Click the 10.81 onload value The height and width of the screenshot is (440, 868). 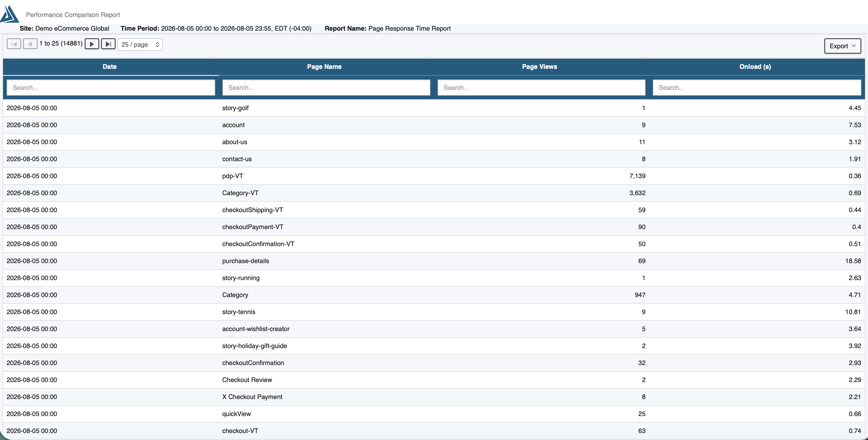[853, 312]
